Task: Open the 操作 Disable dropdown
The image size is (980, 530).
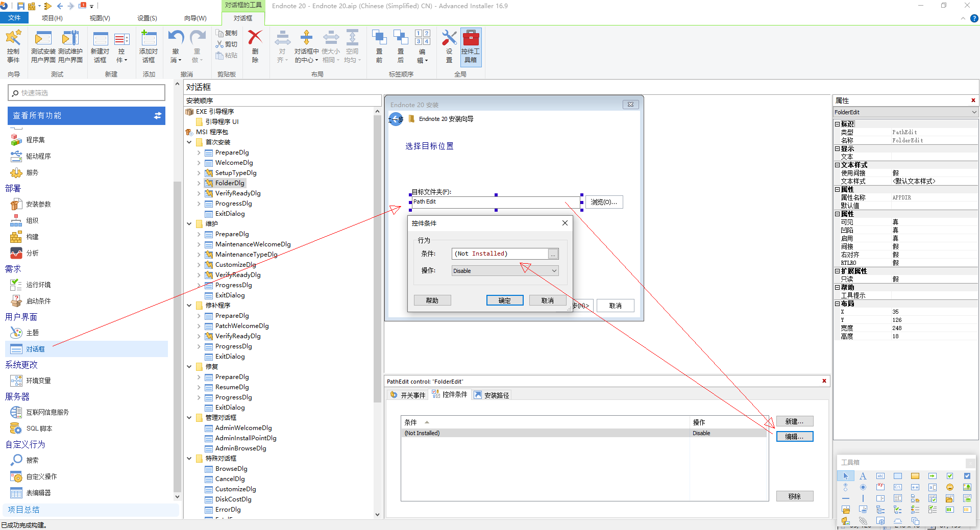Action: [x=505, y=271]
